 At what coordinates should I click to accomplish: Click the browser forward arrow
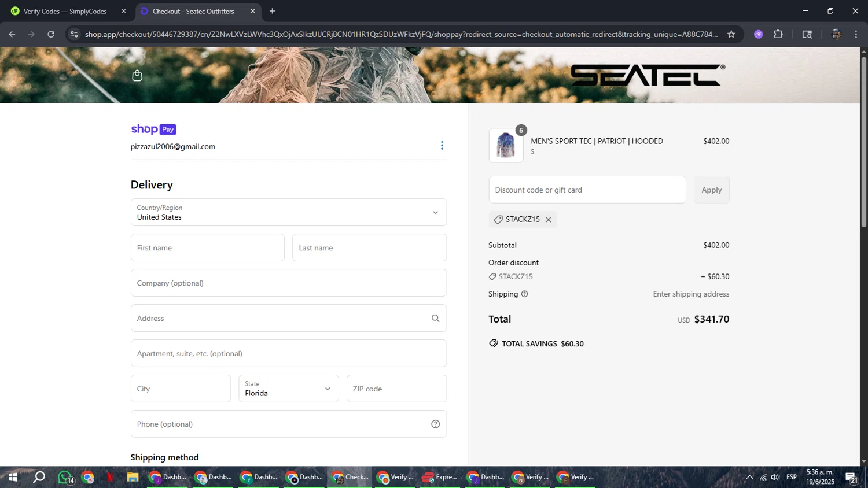[x=31, y=34]
